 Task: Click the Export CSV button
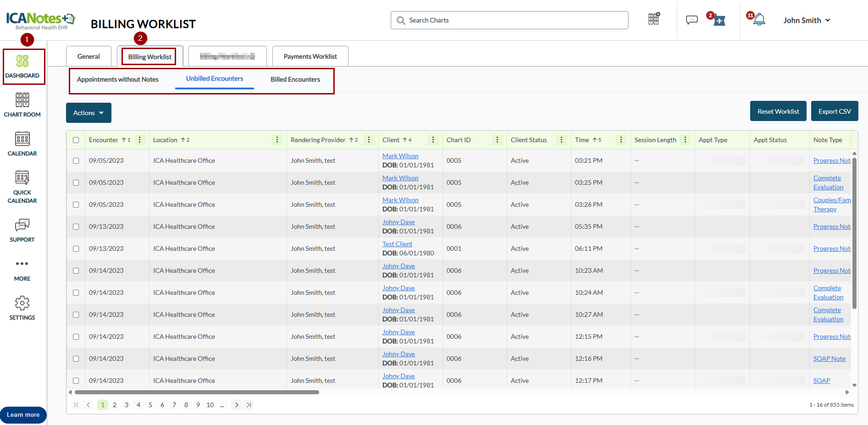[x=834, y=111]
